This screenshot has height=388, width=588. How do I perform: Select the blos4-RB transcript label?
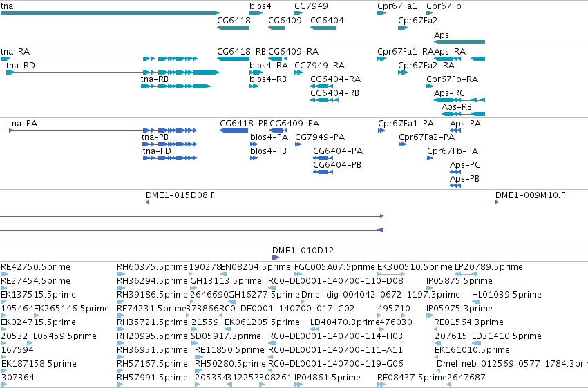268,79
